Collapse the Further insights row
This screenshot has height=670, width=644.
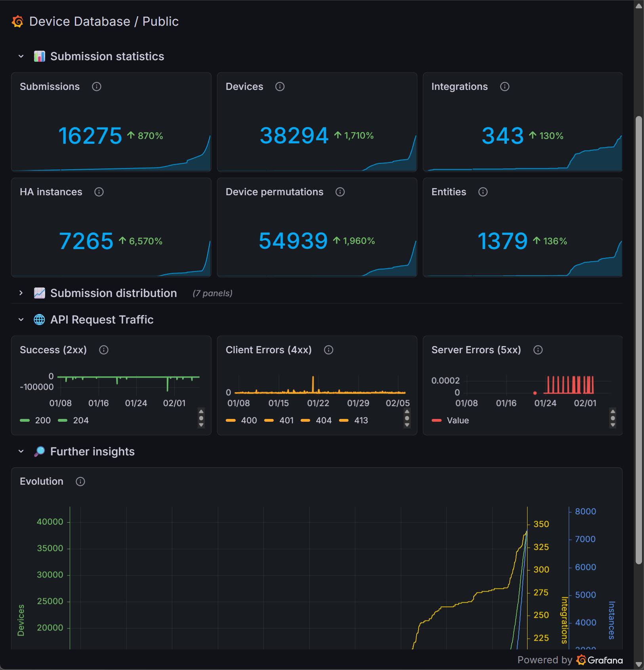(x=21, y=451)
